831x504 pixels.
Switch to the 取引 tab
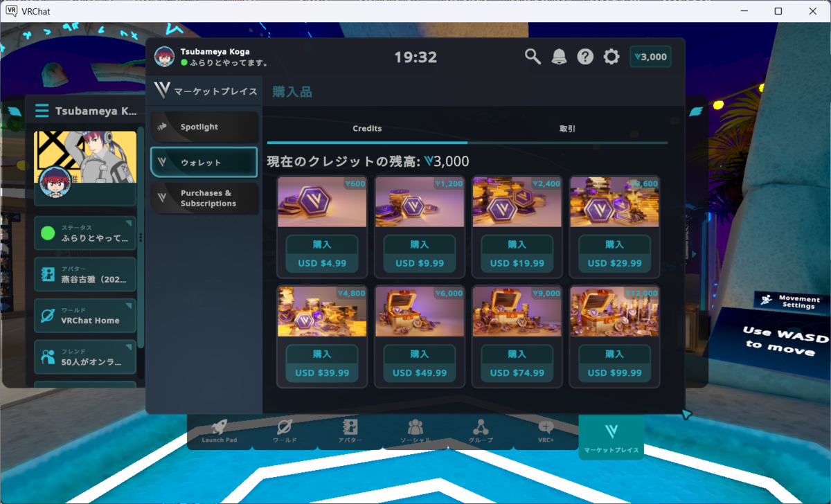coord(567,129)
